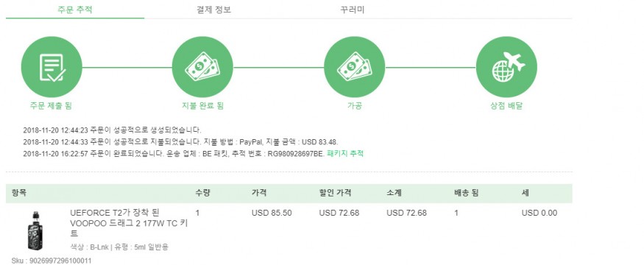Image resolution: width=644 pixels, height=265 pixels.
Task: Click the shipped globe and airplane icon
Action: [x=506, y=67]
